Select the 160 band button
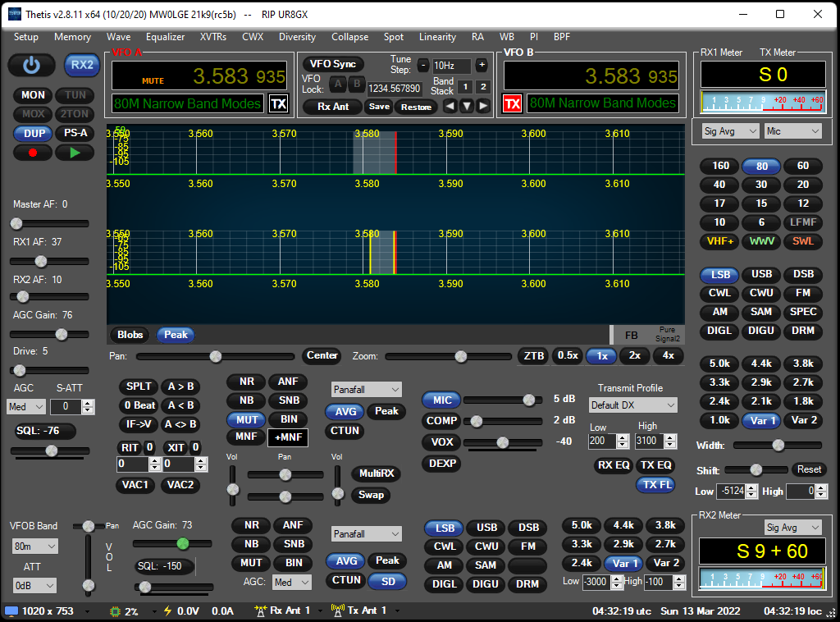The image size is (840, 622). click(x=720, y=166)
